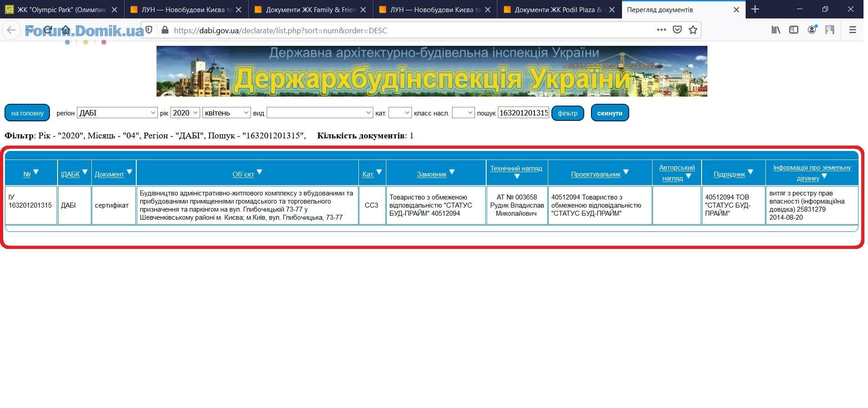Click the на головну button
This screenshot has width=868, height=408.
pyautogui.click(x=27, y=113)
